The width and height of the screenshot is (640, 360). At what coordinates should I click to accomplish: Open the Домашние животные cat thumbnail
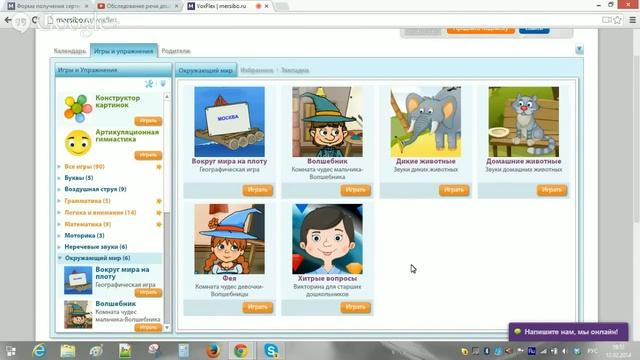[524, 122]
